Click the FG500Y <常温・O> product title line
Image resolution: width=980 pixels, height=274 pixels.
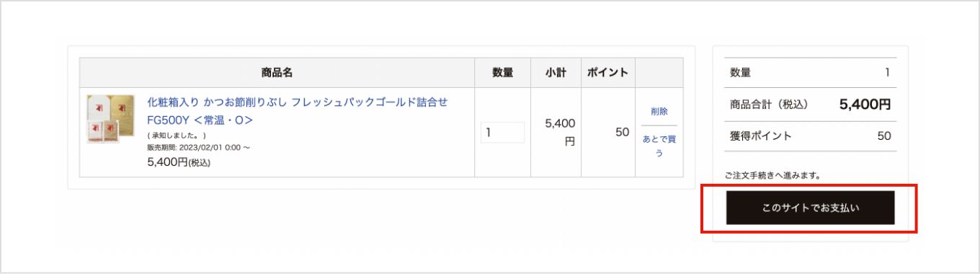[x=200, y=120]
